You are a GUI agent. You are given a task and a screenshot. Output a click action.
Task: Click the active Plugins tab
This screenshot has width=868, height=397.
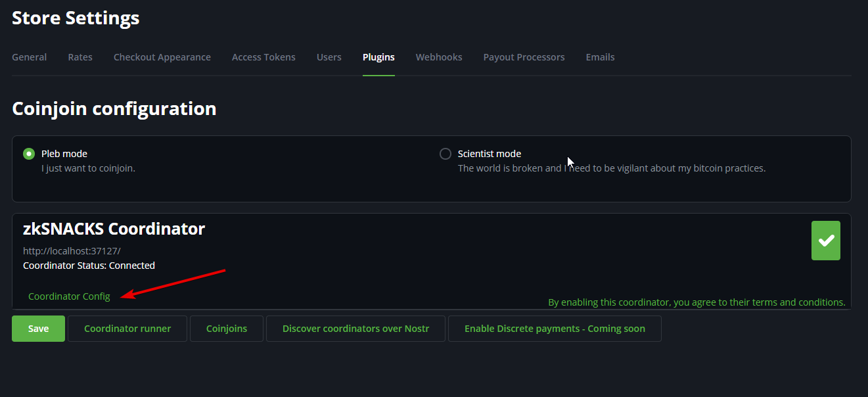tap(378, 57)
